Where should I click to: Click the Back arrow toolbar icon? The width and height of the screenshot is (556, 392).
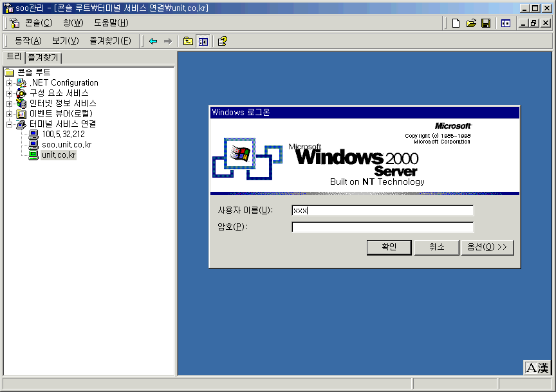(153, 41)
